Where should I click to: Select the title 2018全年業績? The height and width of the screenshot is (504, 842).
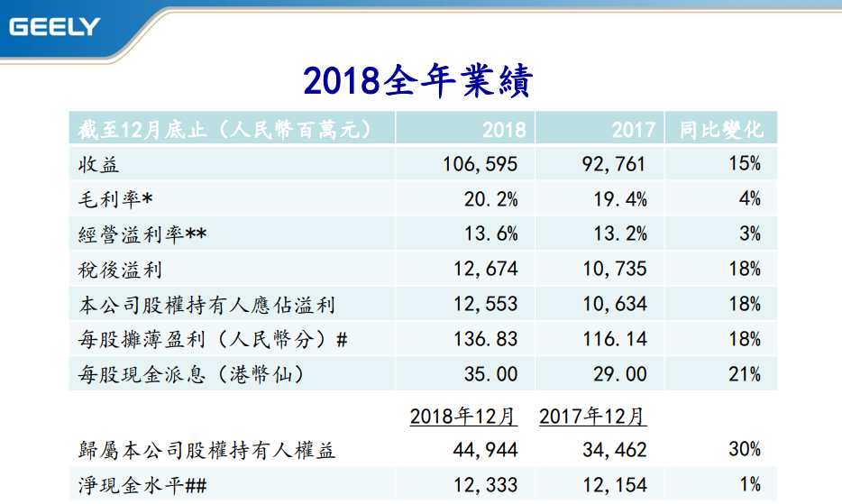point(417,81)
